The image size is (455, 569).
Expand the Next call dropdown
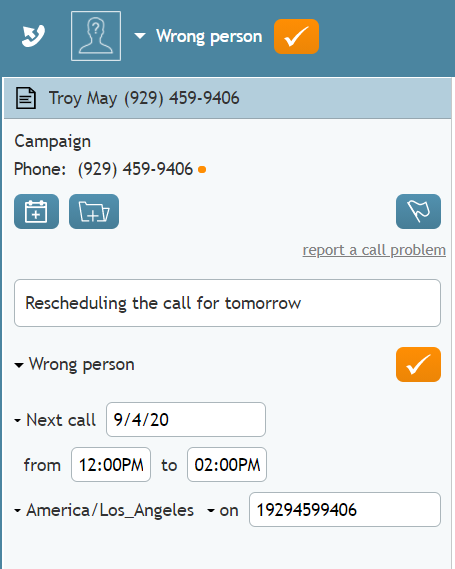[55, 420]
